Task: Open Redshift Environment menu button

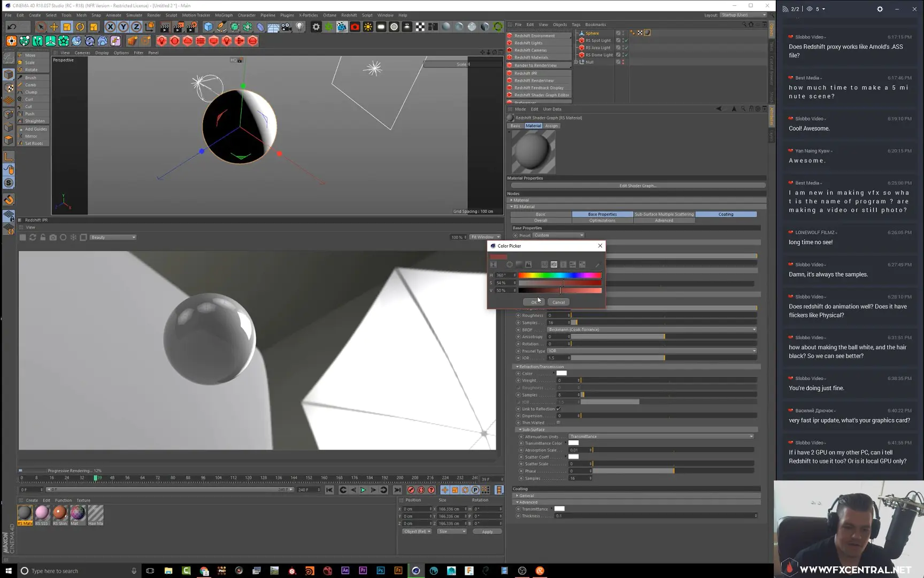Action: [539, 36]
